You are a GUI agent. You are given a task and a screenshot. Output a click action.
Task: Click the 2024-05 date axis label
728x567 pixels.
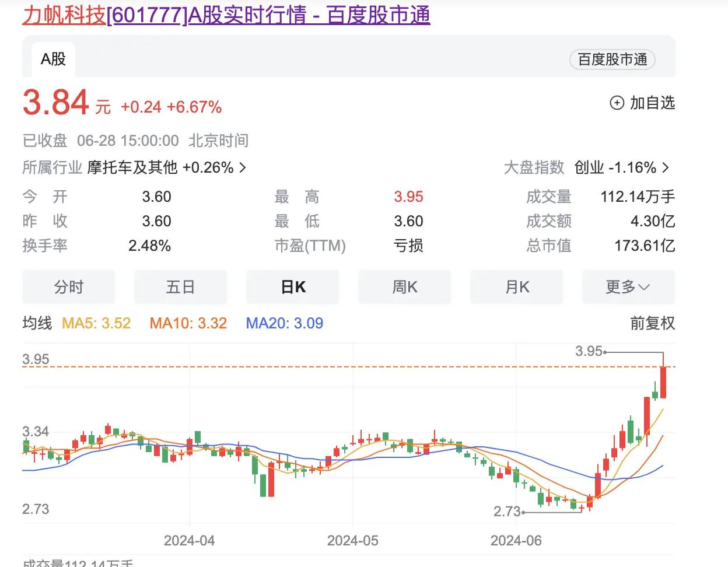point(353,541)
